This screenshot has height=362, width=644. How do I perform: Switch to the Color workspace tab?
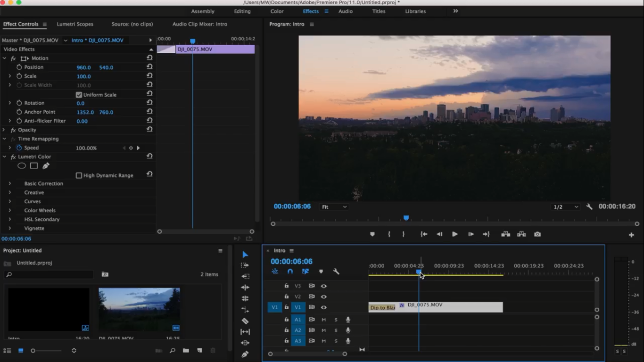coord(277,11)
